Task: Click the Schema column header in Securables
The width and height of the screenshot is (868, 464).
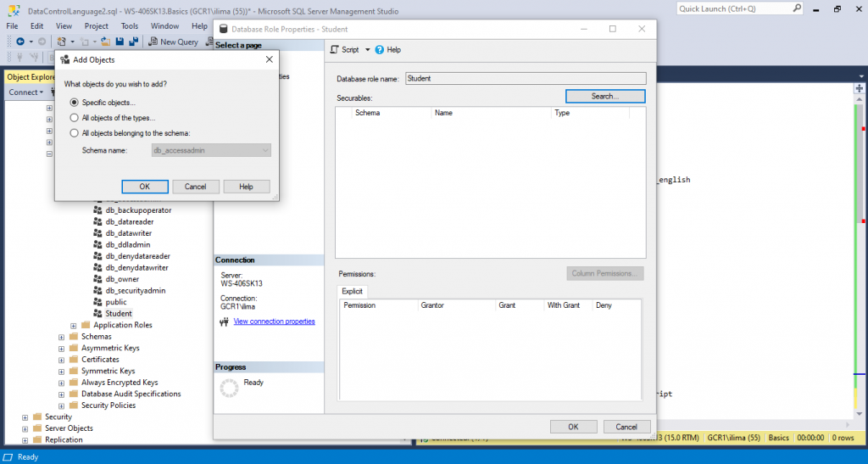Action: coord(392,113)
